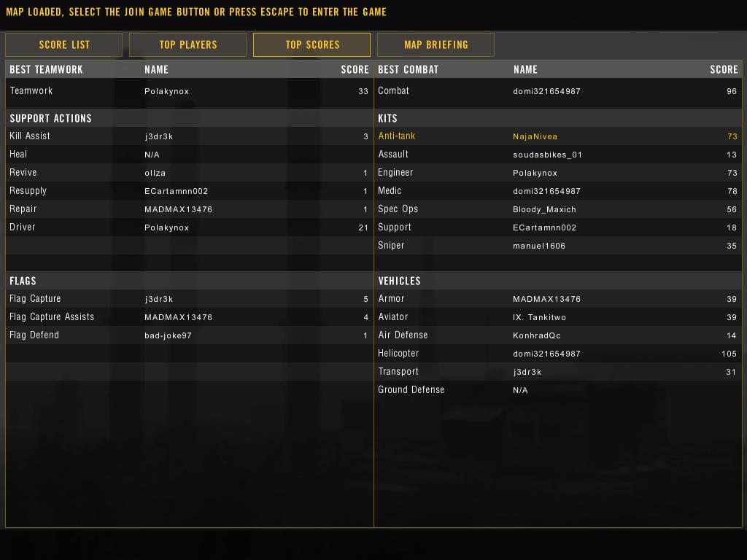Click the Spec Ops player Bloody_Maxich
Screen dimensions: 747x560
click(x=544, y=209)
